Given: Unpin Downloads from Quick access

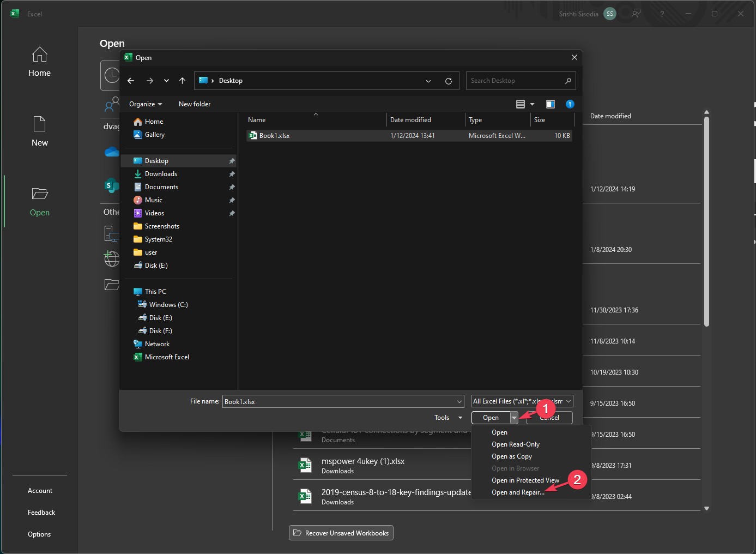Looking at the screenshot, I should (x=231, y=173).
